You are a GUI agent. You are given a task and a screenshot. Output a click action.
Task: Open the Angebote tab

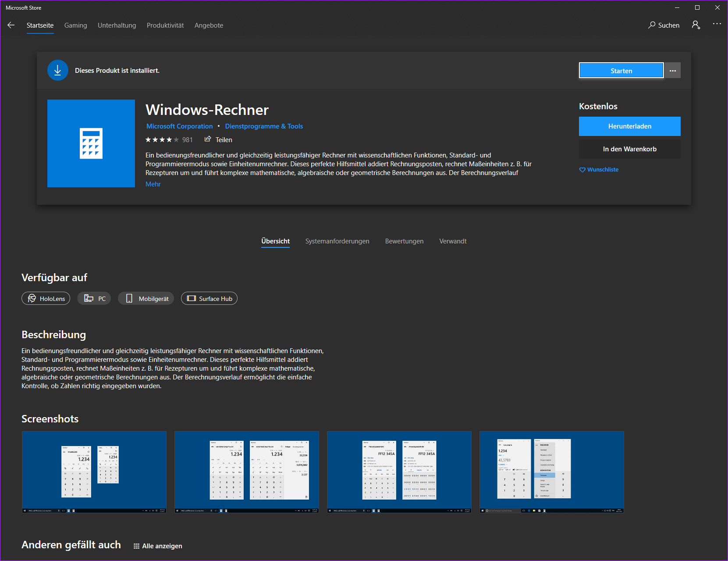[209, 25]
